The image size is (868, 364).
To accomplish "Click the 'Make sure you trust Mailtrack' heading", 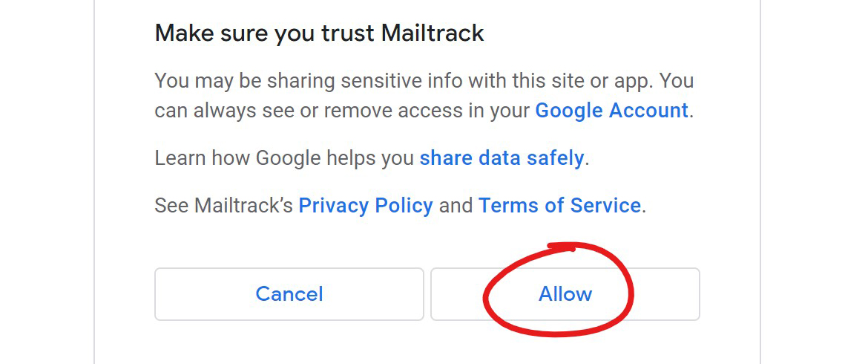I will point(319,33).
